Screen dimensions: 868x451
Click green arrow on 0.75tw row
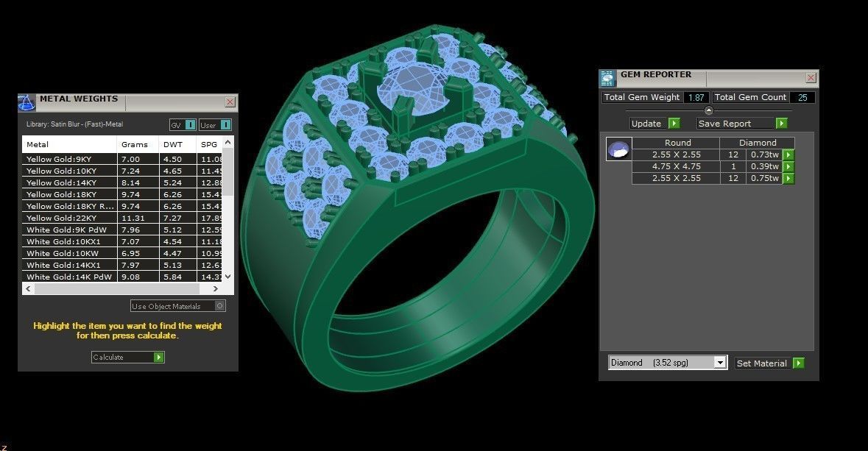pyautogui.click(x=788, y=178)
